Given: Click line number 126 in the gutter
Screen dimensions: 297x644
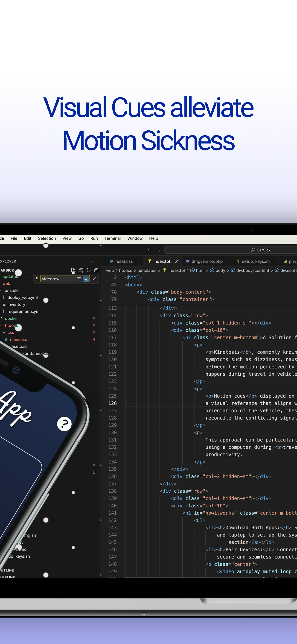Looking at the screenshot, I should click(x=113, y=403).
